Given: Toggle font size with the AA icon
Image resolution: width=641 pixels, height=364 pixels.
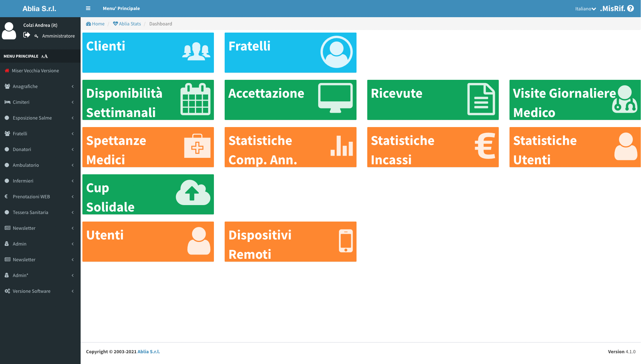Looking at the screenshot, I should tap(44, 56).
